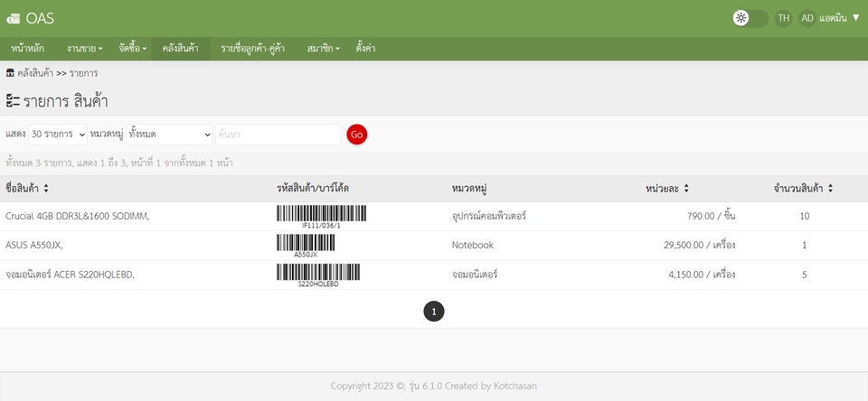
Task: Expand the จัดซื้อ menu
Action: pyautogui.click(x=136, y=48)
